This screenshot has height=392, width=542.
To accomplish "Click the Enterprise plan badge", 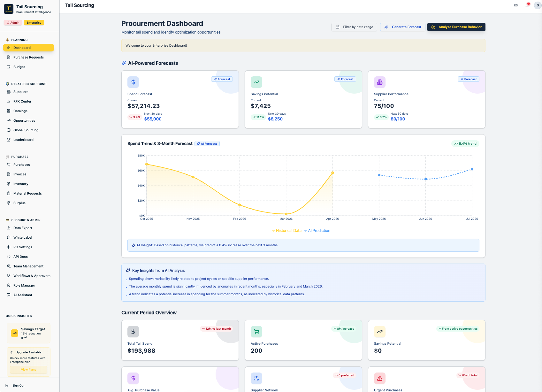I will (34, 23).
